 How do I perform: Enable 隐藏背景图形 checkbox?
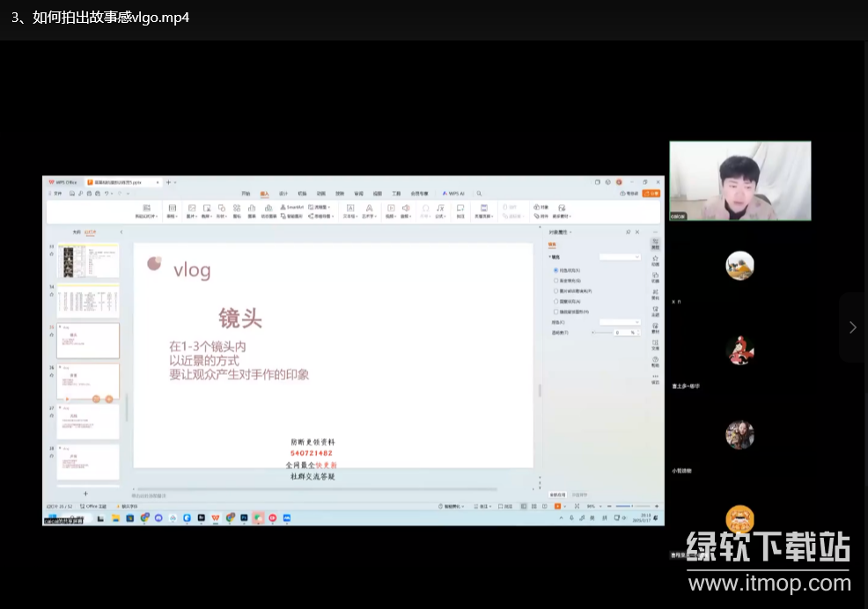click(555, 312)
